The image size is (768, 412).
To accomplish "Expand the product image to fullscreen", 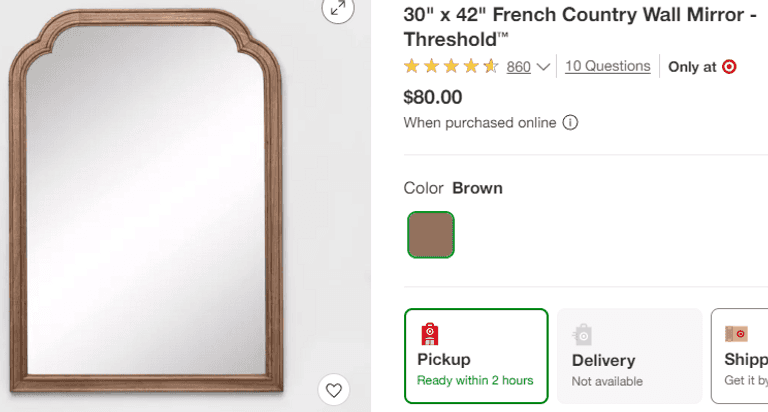I will click(338, 9).
